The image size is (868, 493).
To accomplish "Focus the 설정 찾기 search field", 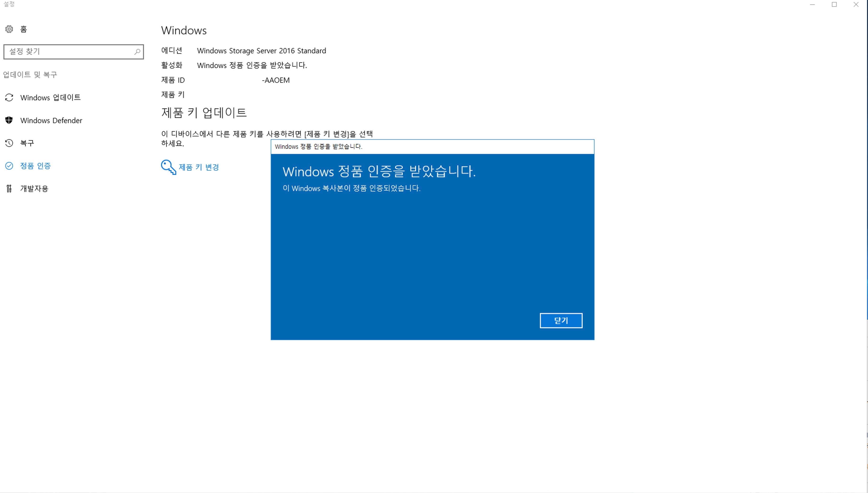I will [x=73, y=52].
